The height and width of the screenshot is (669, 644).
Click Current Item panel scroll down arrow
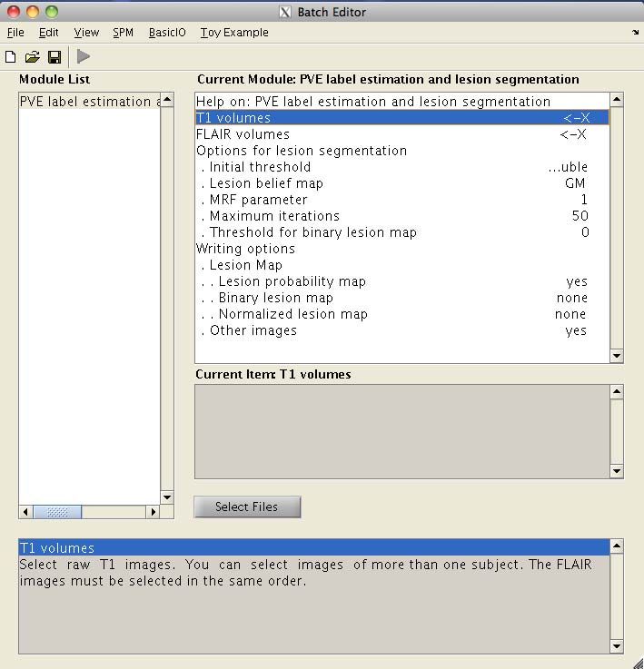tap(617, 471)
